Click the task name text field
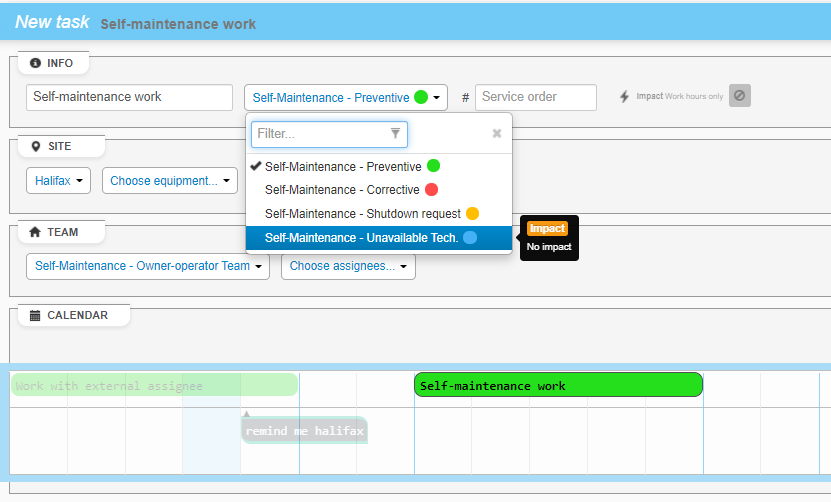831x502 pixels. click(129, 97)
